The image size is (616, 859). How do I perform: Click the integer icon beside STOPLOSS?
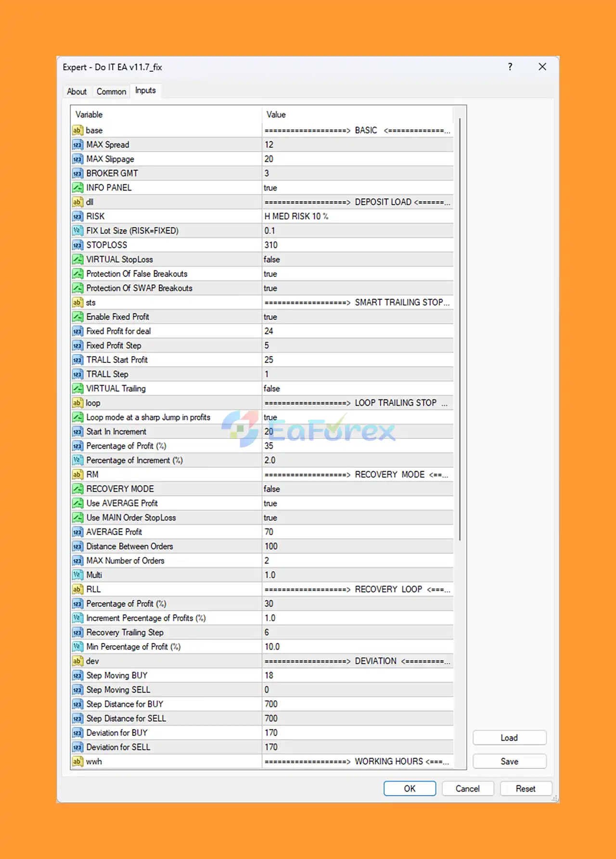(77, 245)
